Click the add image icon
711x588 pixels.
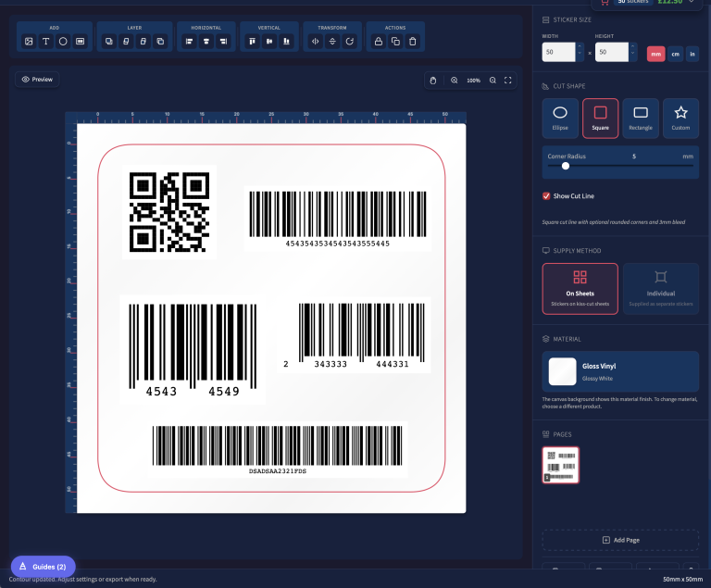[29, 42]
